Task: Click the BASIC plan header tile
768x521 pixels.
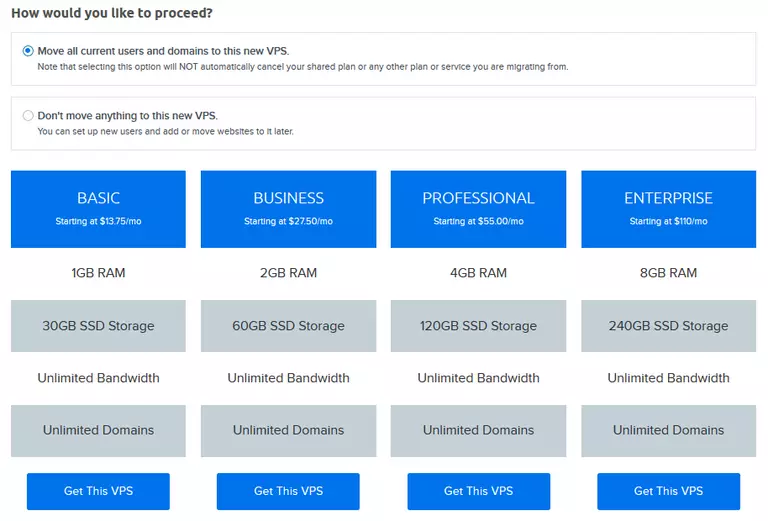Action: point(98,208)
